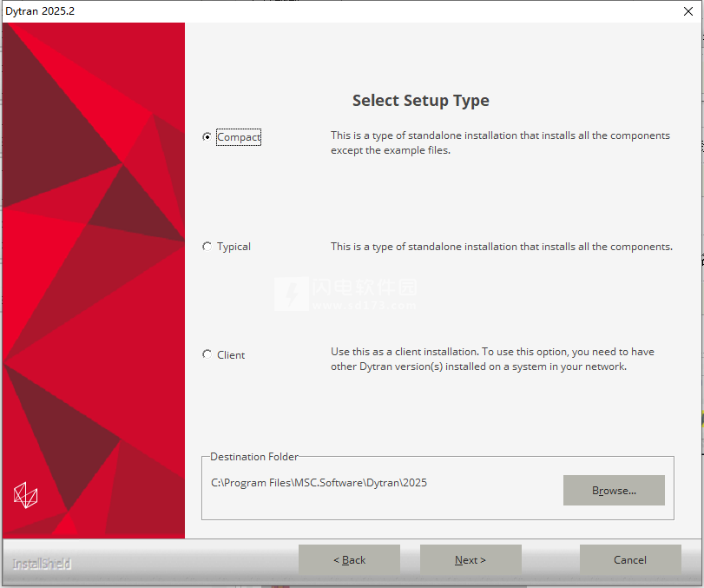Proceed by clicking Next >
Image resolution: width=704 pixels, height=588 pixels.
pos(470,560)
